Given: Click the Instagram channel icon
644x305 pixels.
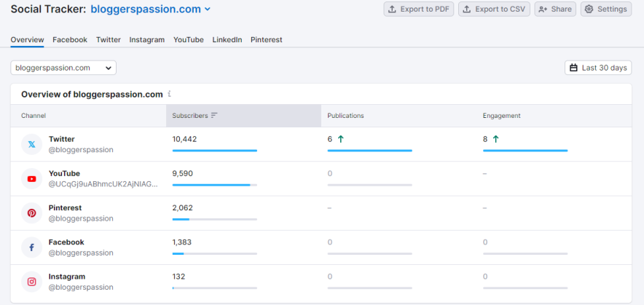Looking at the screenshot, I should point(31,282).
